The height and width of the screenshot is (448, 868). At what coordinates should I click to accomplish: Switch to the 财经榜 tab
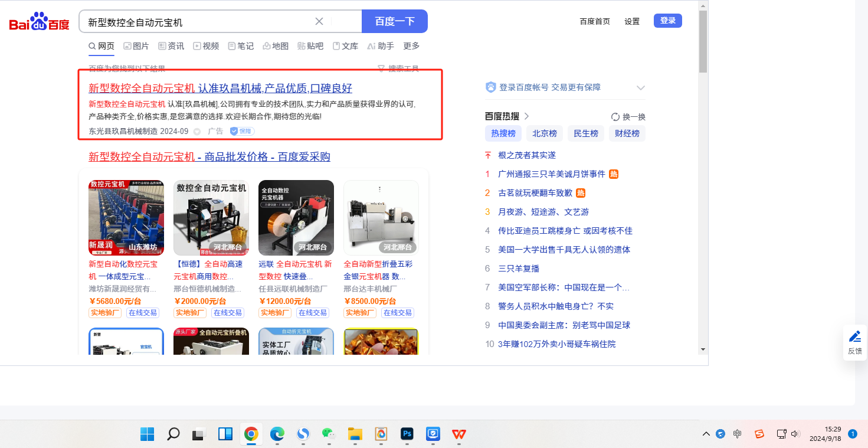tap(627, 133)
